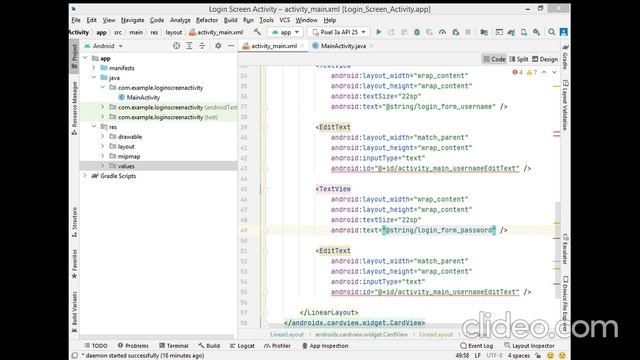Open Project panel settings gear
Screen dimensions: 640x360
tap(218, 46)
